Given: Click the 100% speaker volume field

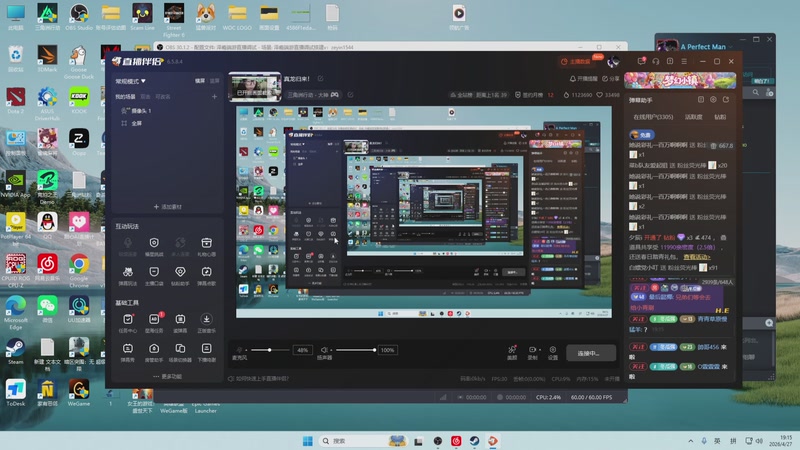Looking at the screenshot, I should 388,350.
